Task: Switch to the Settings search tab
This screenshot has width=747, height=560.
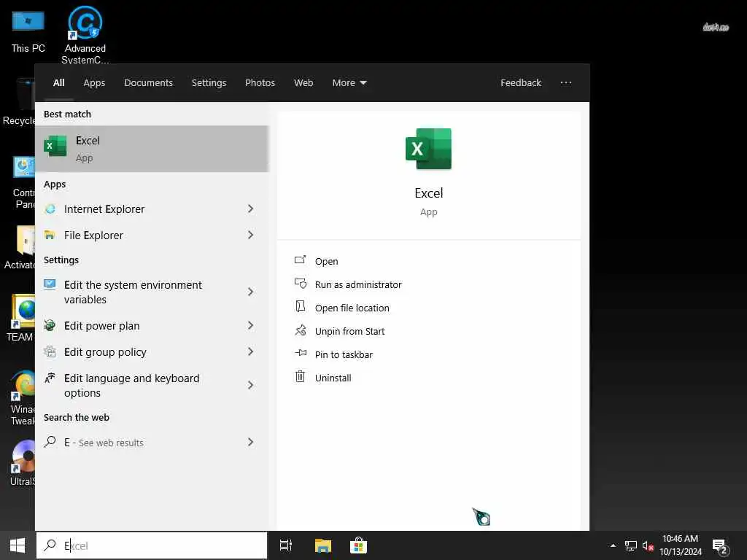Action: point(209,82)
